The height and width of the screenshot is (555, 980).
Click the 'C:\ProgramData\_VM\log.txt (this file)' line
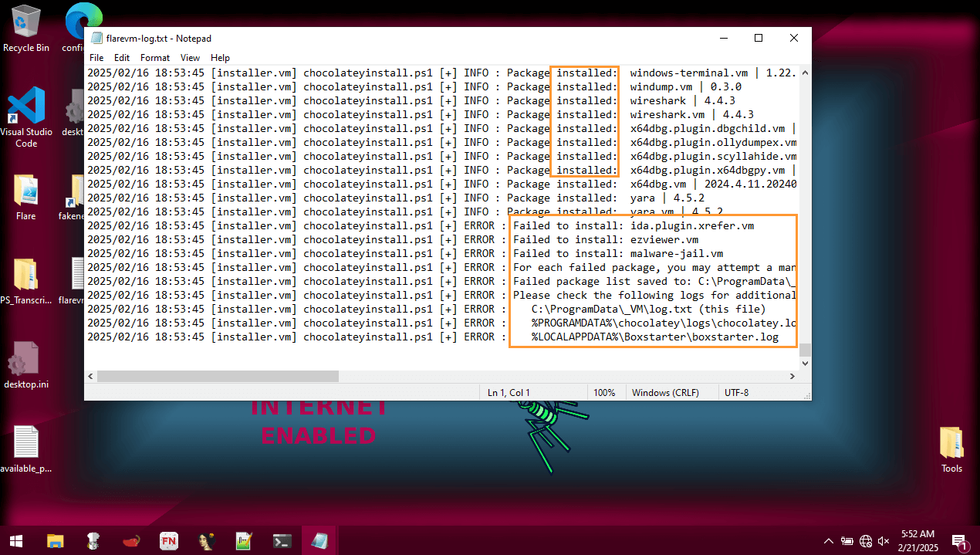point(649,309)
